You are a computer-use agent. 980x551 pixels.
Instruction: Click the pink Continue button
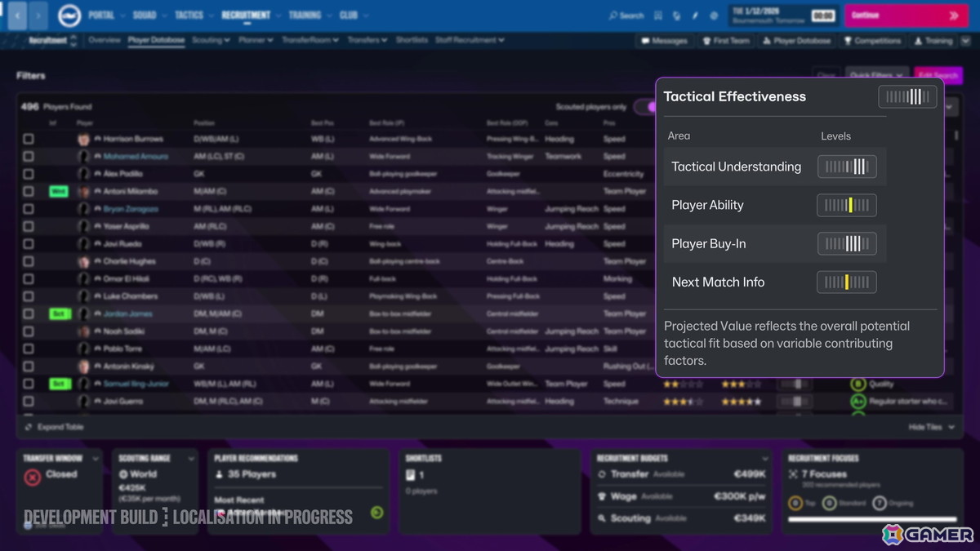pos(906,16)
